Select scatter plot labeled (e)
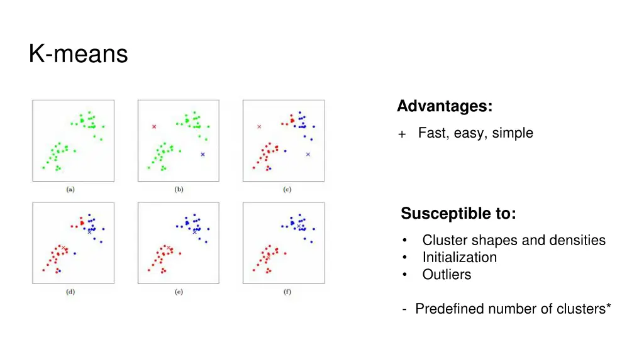This screenshot has height=362, width=644. (x=179, y=243)
